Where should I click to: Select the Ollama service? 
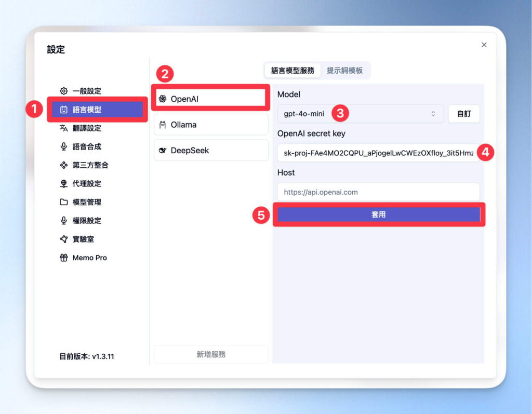(211, 125)
